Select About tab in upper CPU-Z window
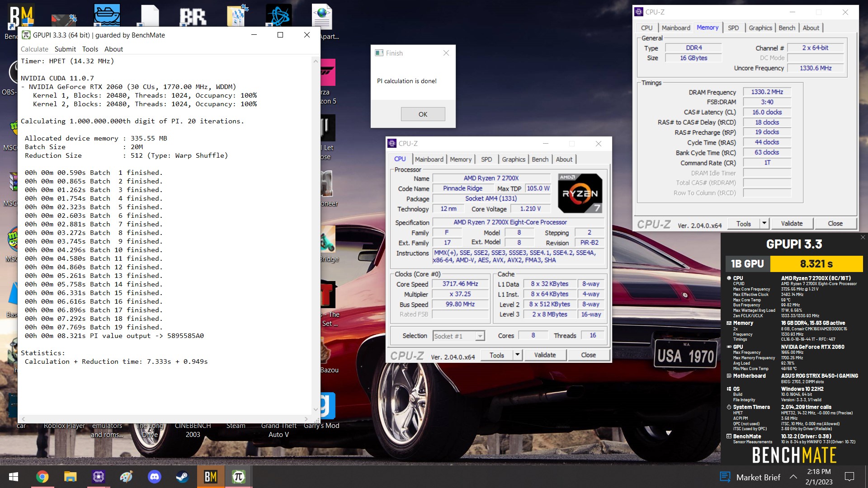Viewport: 868px width, 488px height. coord(811,28)
